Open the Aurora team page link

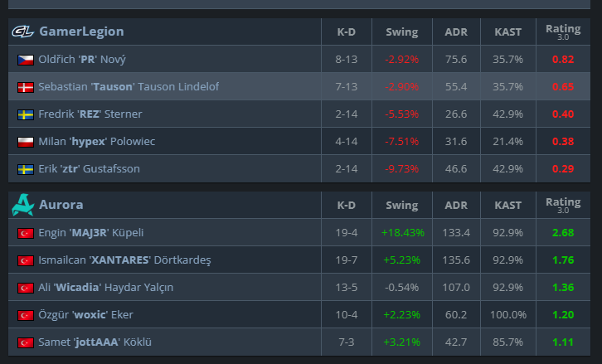click(x=61, y=205)
